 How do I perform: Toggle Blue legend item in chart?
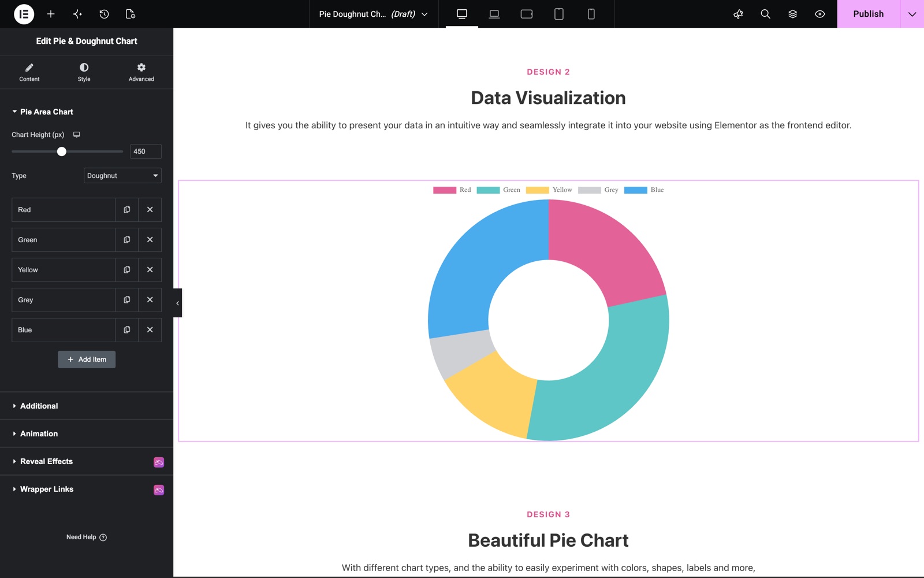click(644, 190)
